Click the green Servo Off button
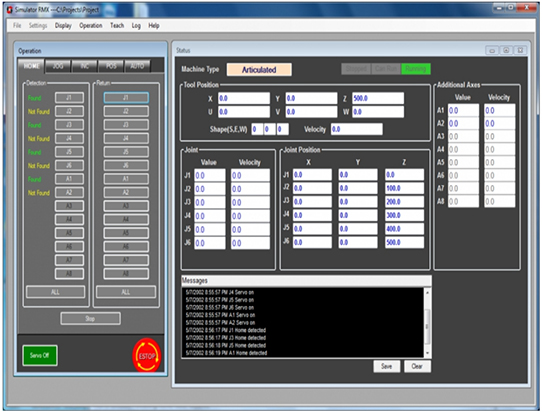Image resolution: width=542 pixels, height=413 pixels. coord(40,355)
